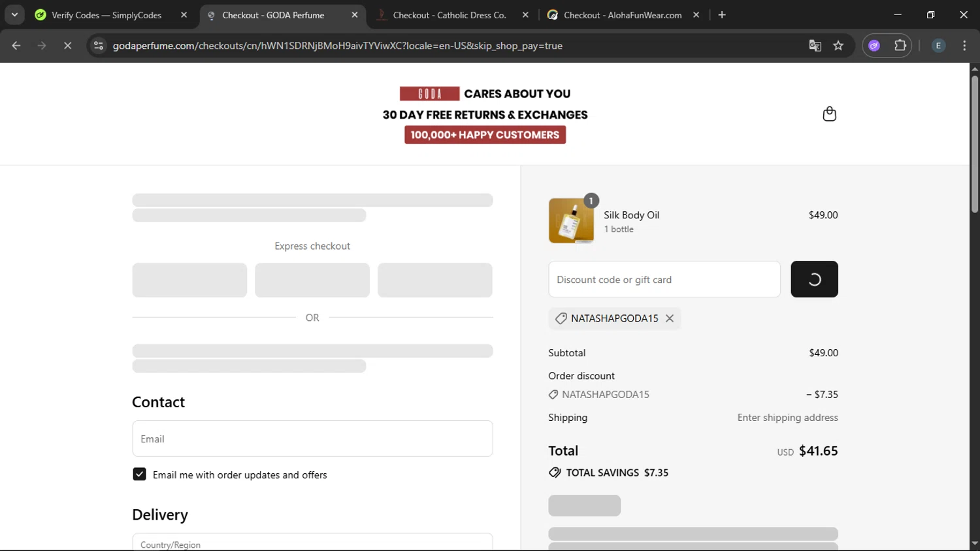Click the – $7.35 discount amount
980x551 pixels.
(822, 395)
